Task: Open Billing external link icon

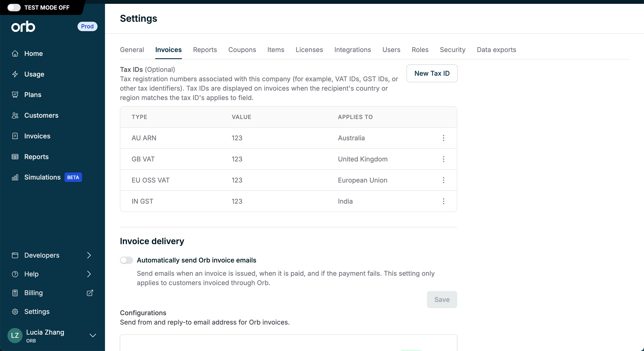Action: pyautogui.click(x=90, y=293)
